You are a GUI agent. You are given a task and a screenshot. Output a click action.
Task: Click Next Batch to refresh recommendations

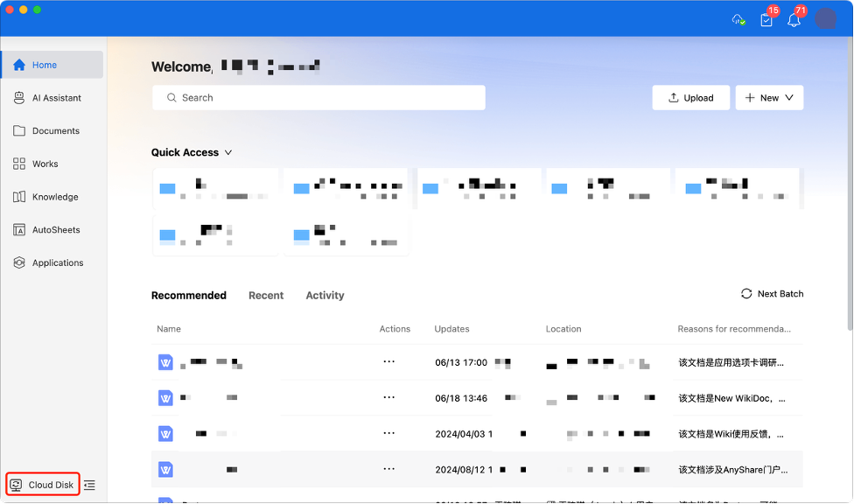click(772, 294)
